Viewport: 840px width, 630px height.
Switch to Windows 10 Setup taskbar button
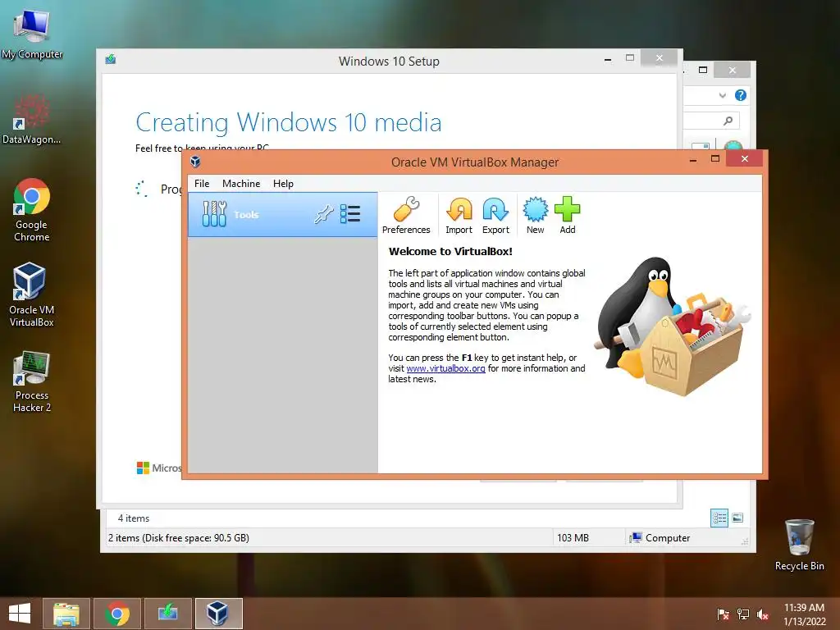pyautogui.click(x=168, y=614)
